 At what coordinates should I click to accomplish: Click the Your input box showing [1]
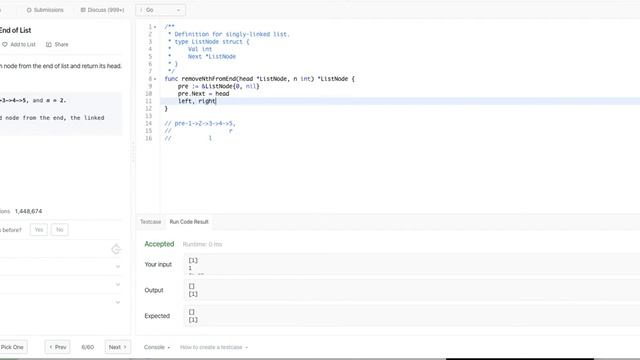(x=412, y=264)
